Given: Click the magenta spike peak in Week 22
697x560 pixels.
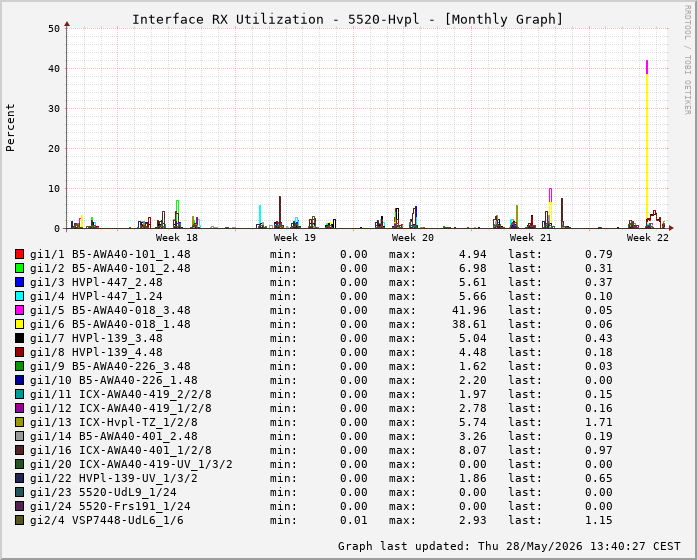Looking at the screenshot, I should point(647,67).
